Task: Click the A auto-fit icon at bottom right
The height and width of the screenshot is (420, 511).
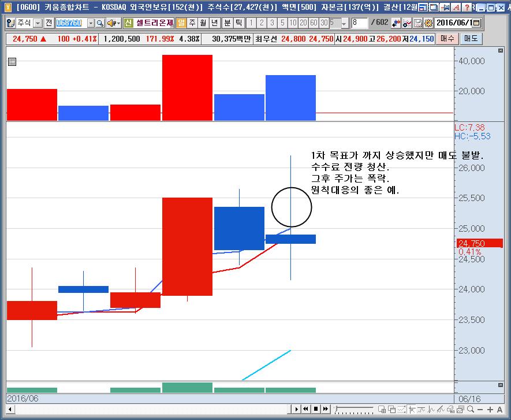Action: (499, 409)
